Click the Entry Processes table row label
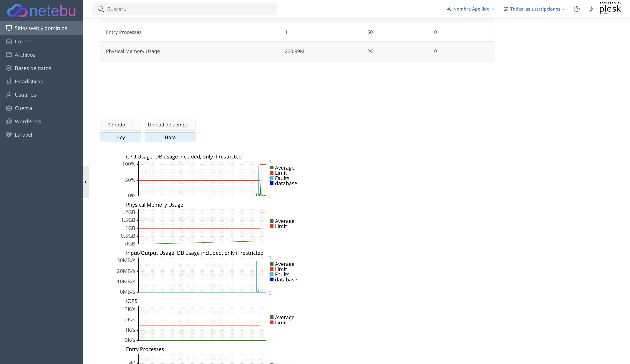 [x=124, y=32]
